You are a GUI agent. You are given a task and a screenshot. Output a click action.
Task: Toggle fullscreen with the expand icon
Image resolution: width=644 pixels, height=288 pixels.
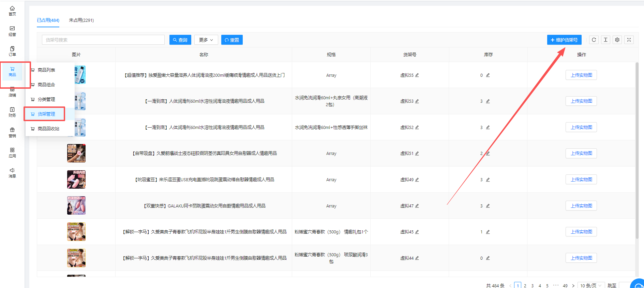click(629, 40)
